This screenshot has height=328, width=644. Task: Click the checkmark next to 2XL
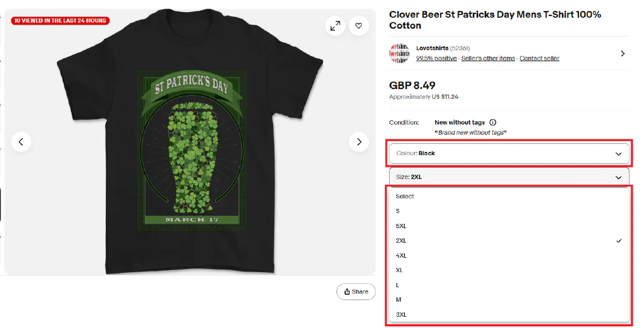tap(618, 240)
